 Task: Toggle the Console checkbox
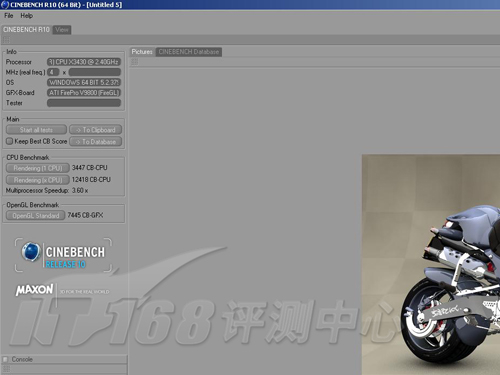click(5, 359)
